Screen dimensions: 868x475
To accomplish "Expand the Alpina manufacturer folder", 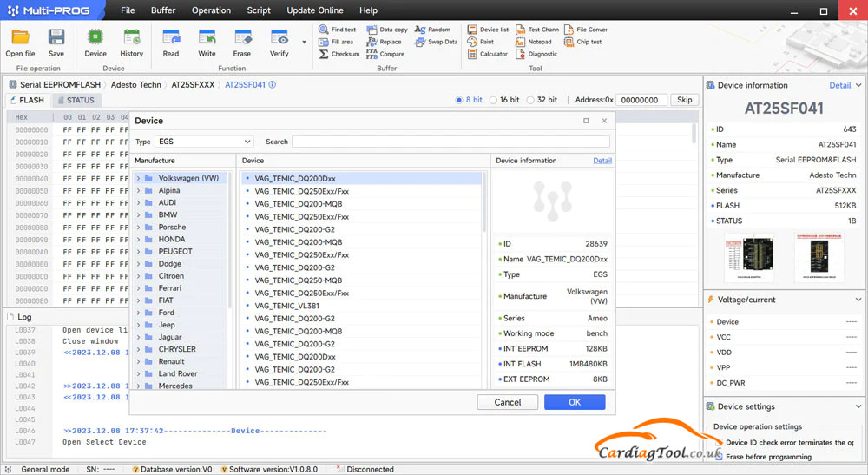I will click(138, 190).
